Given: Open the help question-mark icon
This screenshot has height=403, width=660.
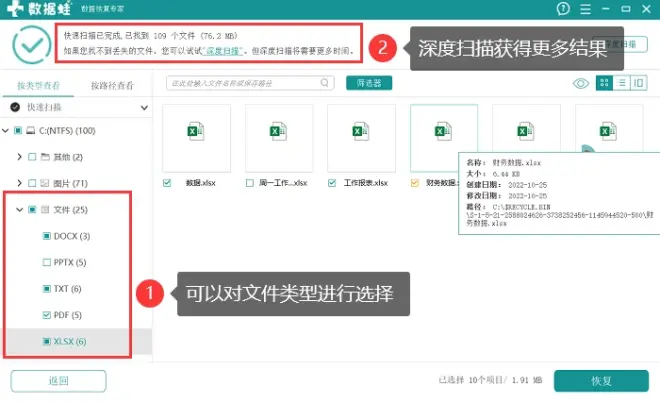Looking at the screenshot, I should tap(563, 8).
